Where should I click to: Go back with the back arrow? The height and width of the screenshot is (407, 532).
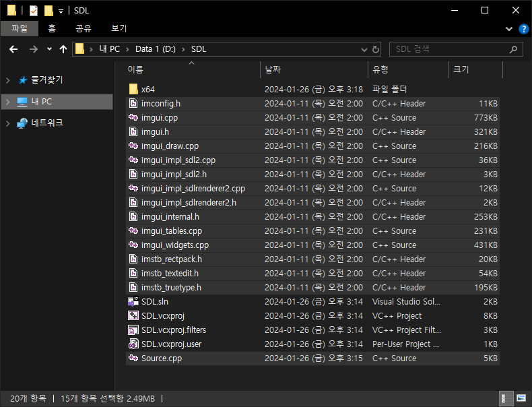(13, 49)
